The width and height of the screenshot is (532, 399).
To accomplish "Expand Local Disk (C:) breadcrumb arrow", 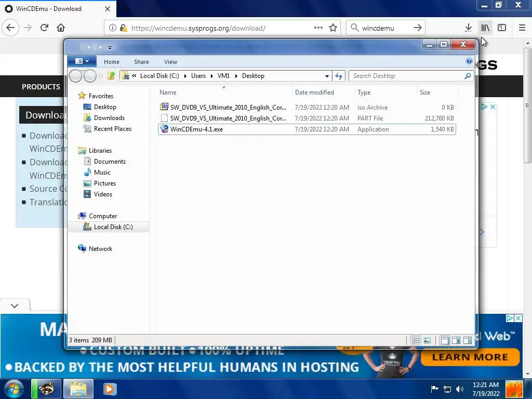I will [x=185, y=76].
